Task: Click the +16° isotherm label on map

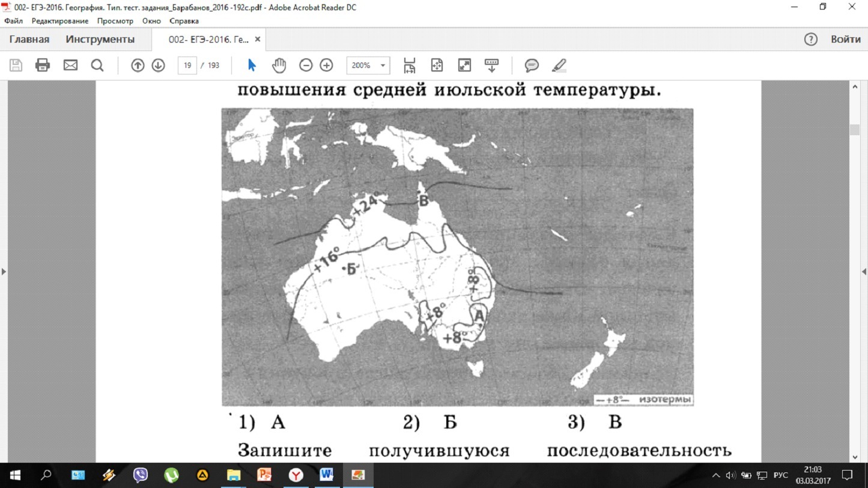Action: click(x=327, y=260)
